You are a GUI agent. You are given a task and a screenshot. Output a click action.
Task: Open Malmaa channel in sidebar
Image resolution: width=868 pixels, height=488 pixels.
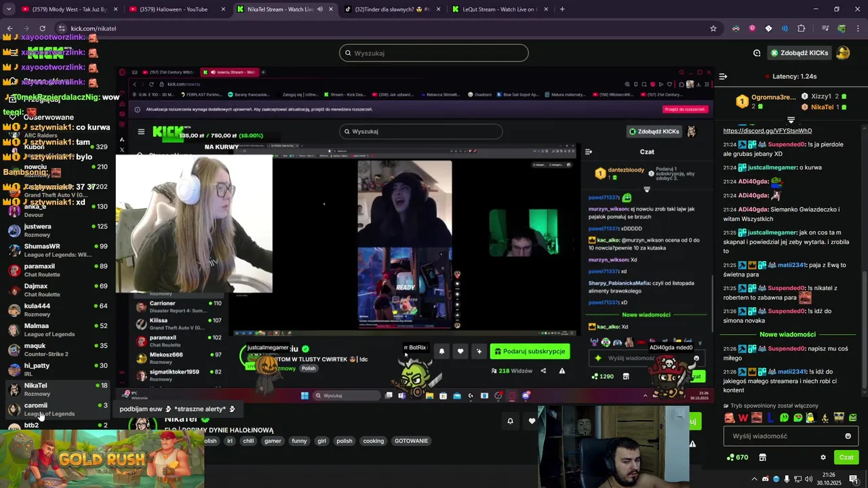click(57, 329)
